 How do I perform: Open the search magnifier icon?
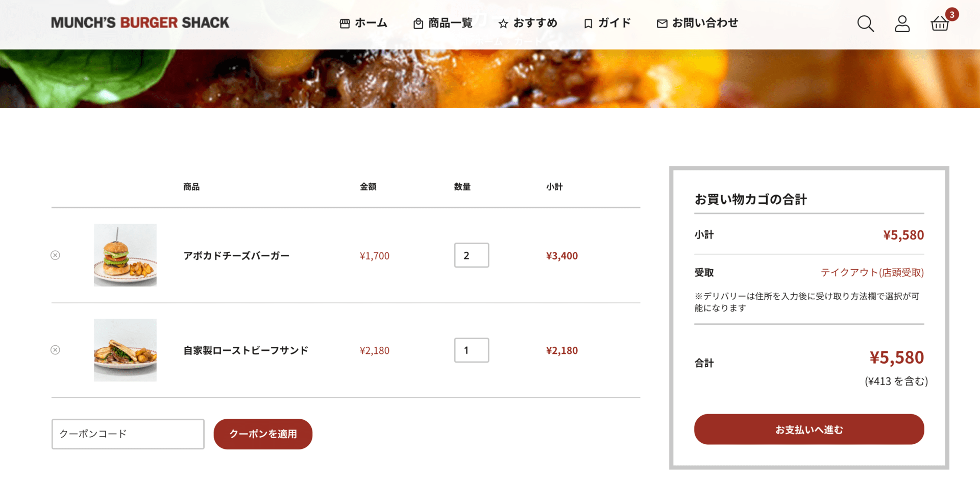coord(865,23)
